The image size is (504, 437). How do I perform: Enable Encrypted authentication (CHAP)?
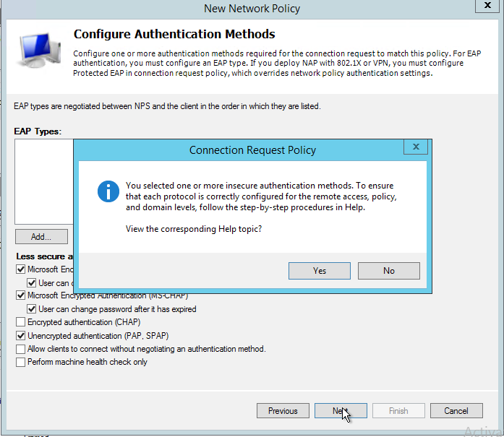(20, 322)
